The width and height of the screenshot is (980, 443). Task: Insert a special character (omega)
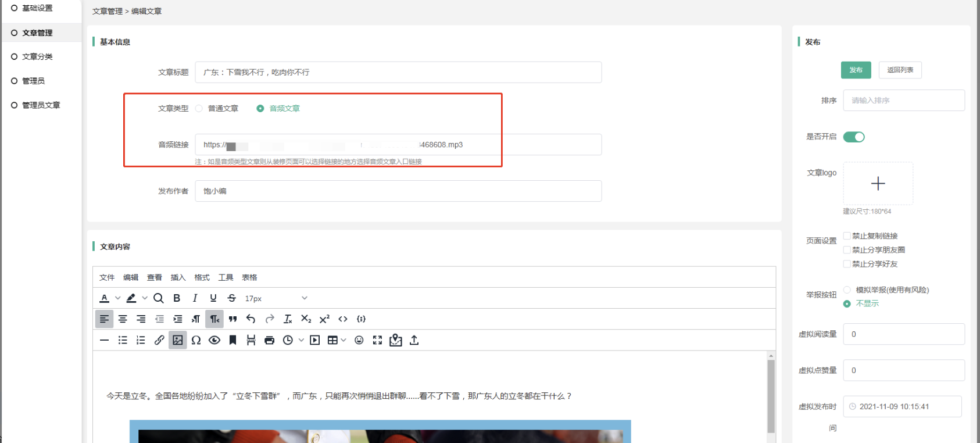pyautogui.click(x=196, y=340)
